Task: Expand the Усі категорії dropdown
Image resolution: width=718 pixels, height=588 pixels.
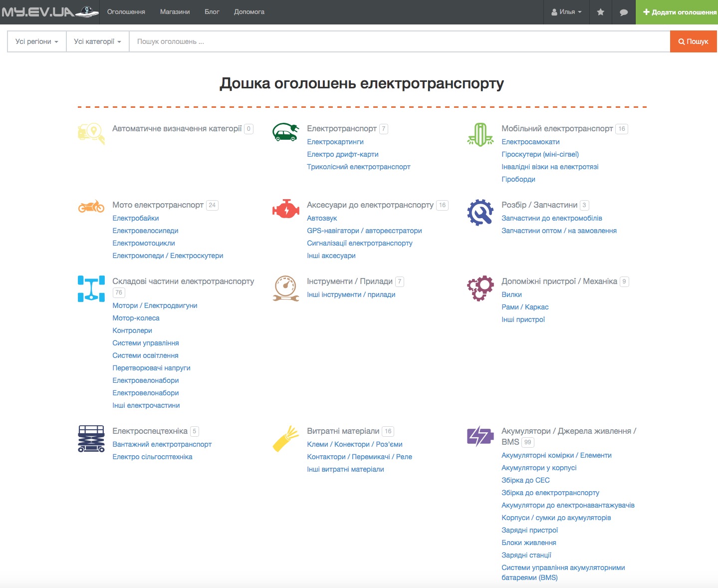Action: 97,41
